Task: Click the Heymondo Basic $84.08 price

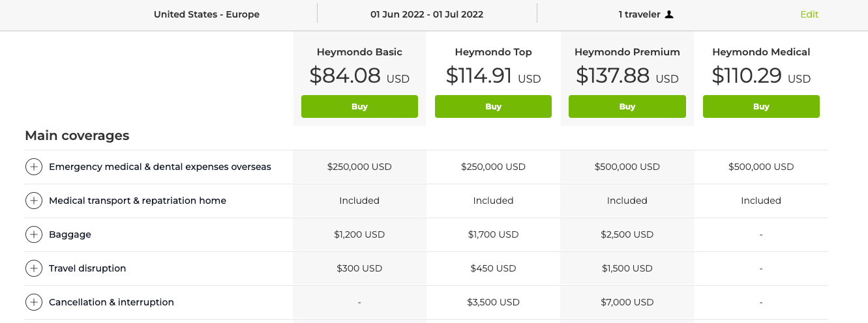Action: [359, 76]
